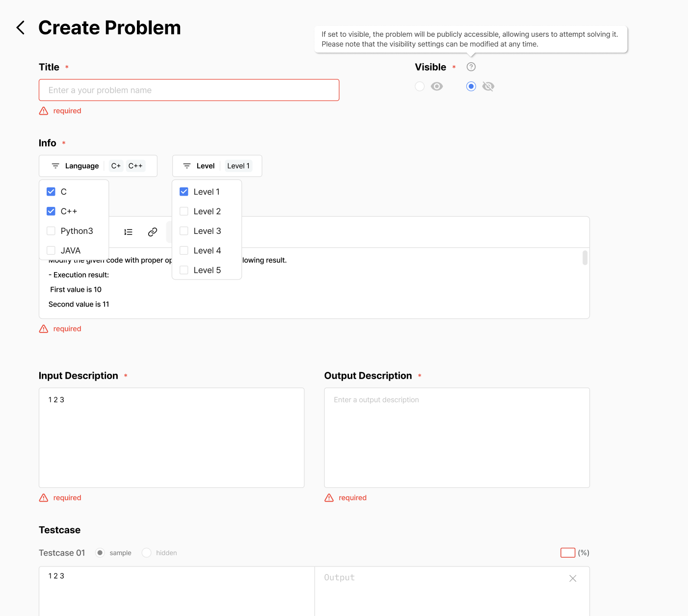Check the Python3 language checkbox
Screen dimensions: 688x616
(x=51, y=231)
